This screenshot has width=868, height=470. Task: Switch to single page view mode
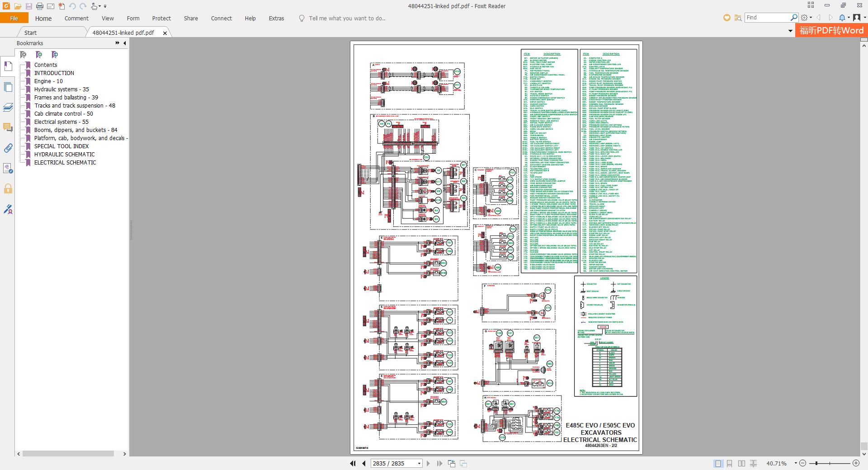click(718, 463)
